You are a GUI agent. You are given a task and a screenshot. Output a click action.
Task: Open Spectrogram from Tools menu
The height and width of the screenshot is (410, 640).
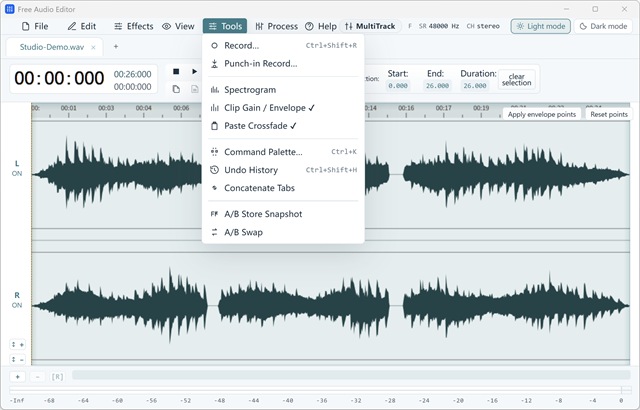pos(283,89)
